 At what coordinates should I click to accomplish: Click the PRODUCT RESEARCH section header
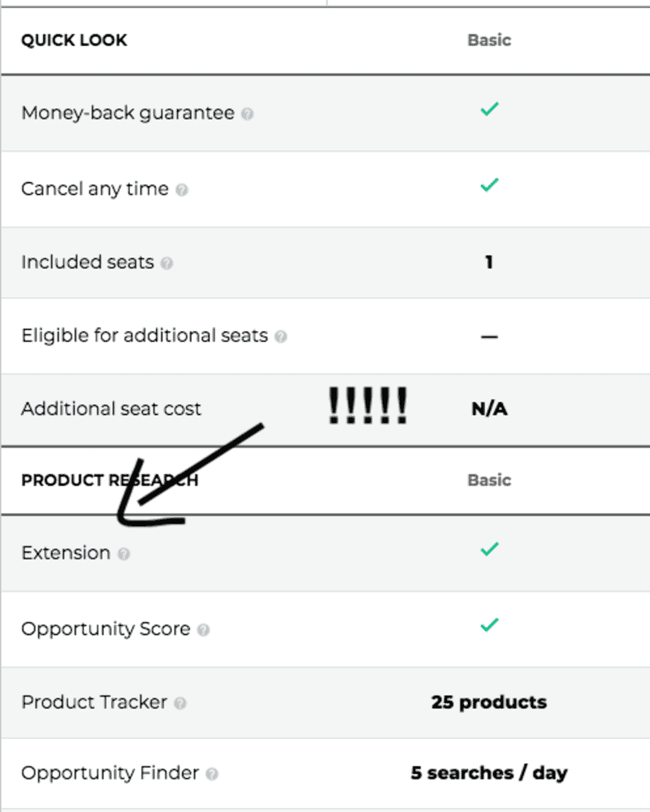(109, 480)
